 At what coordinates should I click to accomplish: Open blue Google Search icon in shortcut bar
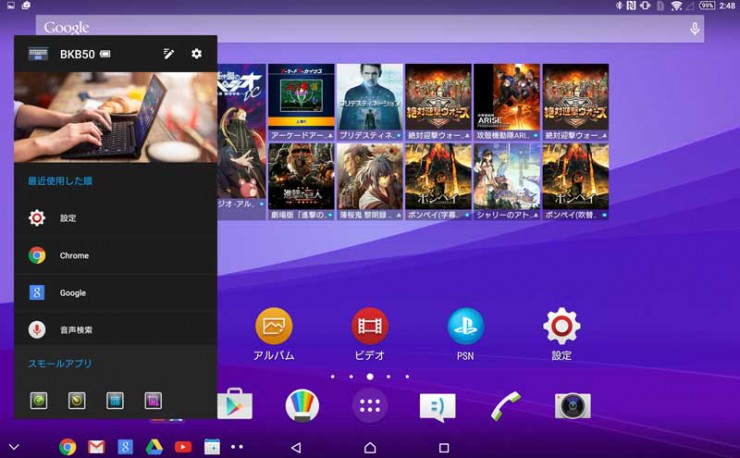[125, 447]
